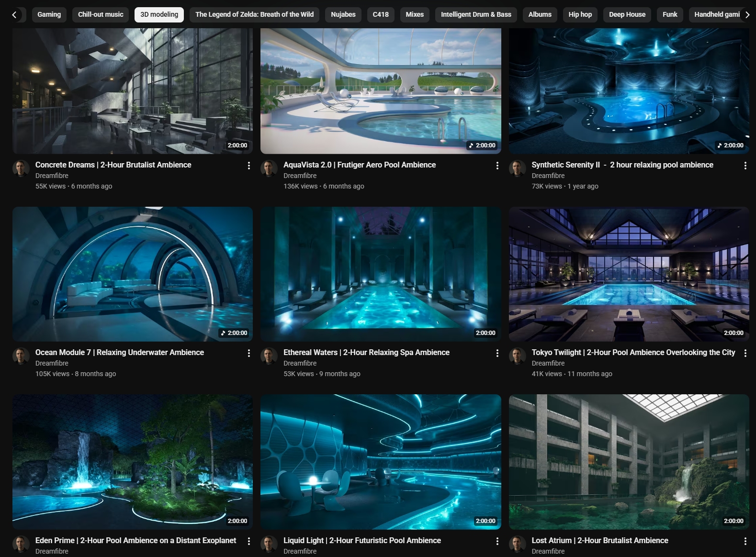Open the Ocean Module 7 video title link
This screenshot has height=557, width=756.
(119, 352)
